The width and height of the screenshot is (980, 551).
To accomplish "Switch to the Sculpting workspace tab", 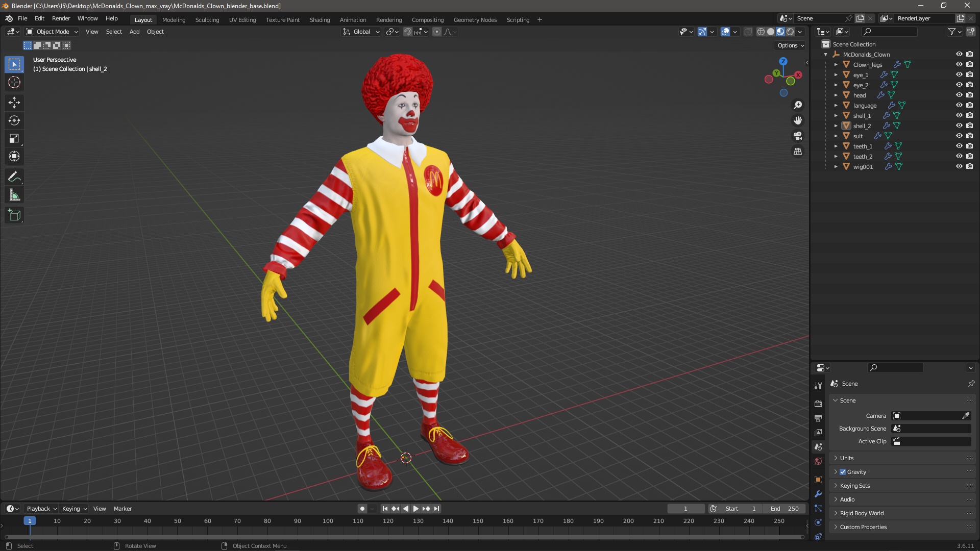I will tap(207, 20).
